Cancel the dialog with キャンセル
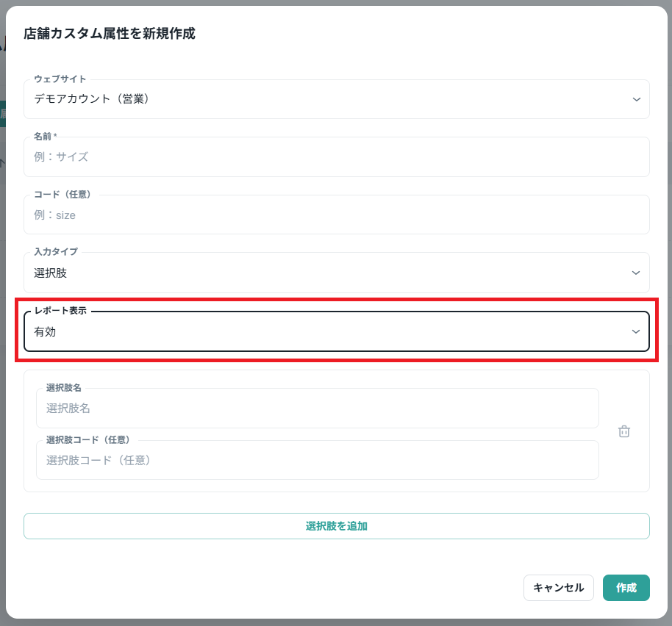 (558, 588)
